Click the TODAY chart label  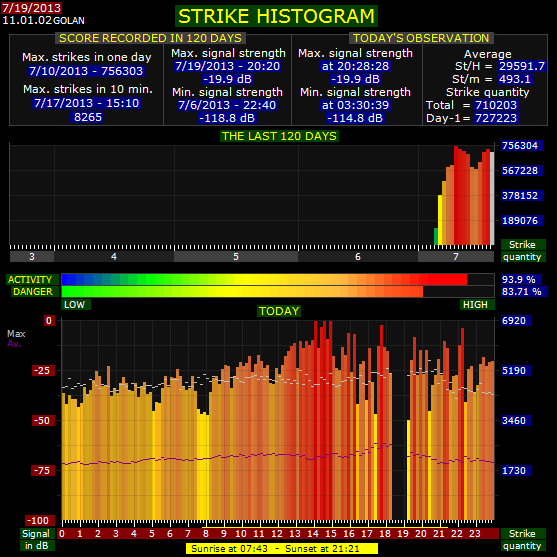pyautogui.click(x=279, y=311)
